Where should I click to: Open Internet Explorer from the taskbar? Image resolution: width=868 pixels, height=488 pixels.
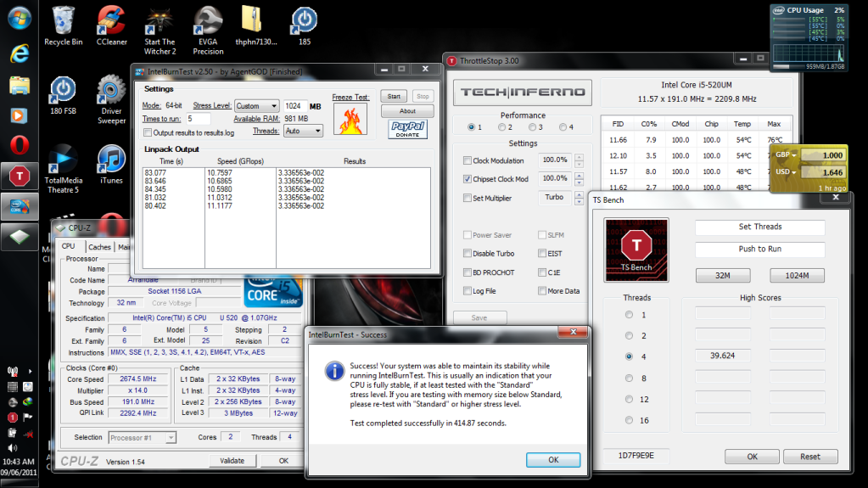(20, 53)
